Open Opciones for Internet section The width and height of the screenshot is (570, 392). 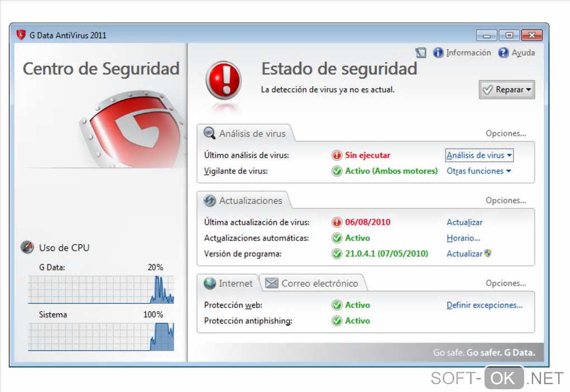(506, 283)
